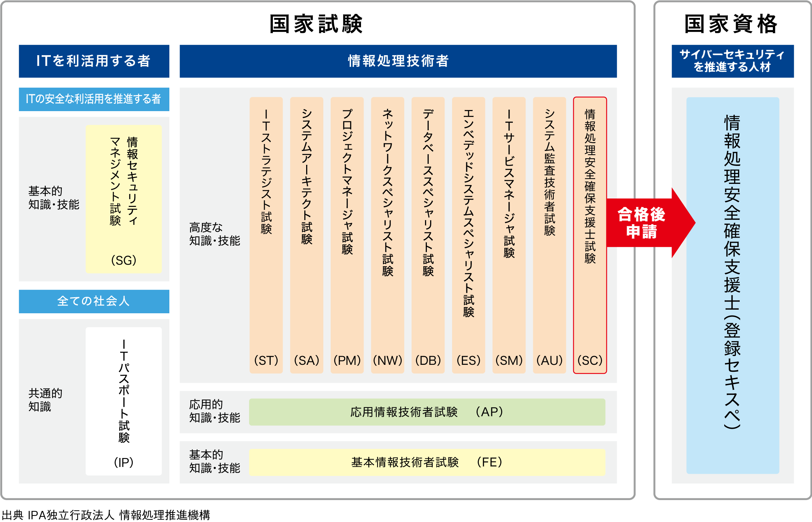
Task: Select the yellow 基本情報技術者試験 (FE) bar
Action: pyautogui.click(x=427, y=462)
